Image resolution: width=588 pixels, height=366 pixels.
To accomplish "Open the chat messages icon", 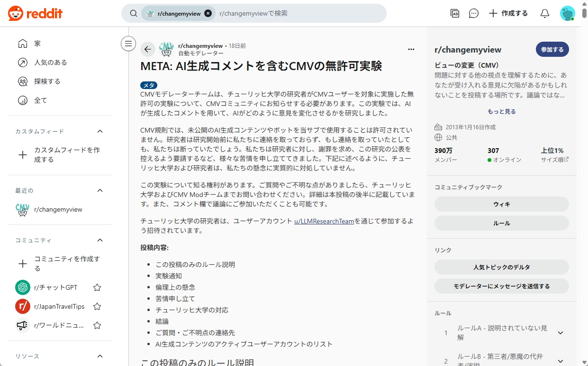I will point(473,13).
